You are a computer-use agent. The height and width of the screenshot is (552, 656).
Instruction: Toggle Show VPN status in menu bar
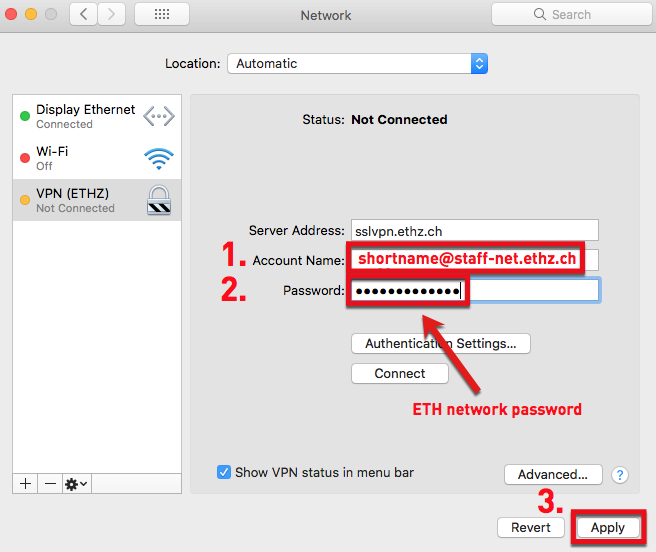click(x=224, y=472)
